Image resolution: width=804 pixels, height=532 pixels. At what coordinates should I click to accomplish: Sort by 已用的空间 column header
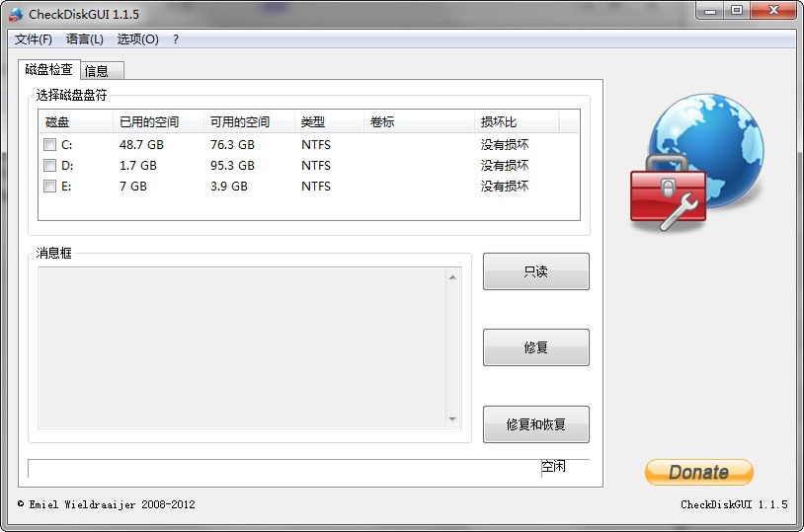[149, 122]
